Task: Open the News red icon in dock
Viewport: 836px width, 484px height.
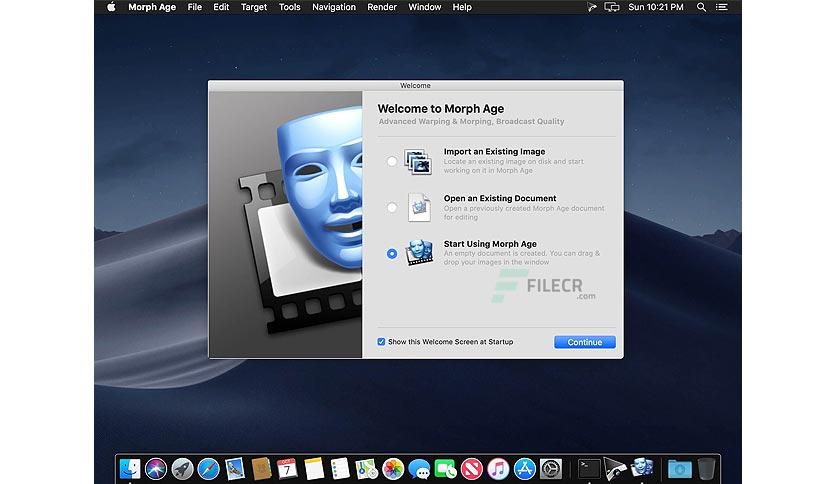Action: (472, 469)
